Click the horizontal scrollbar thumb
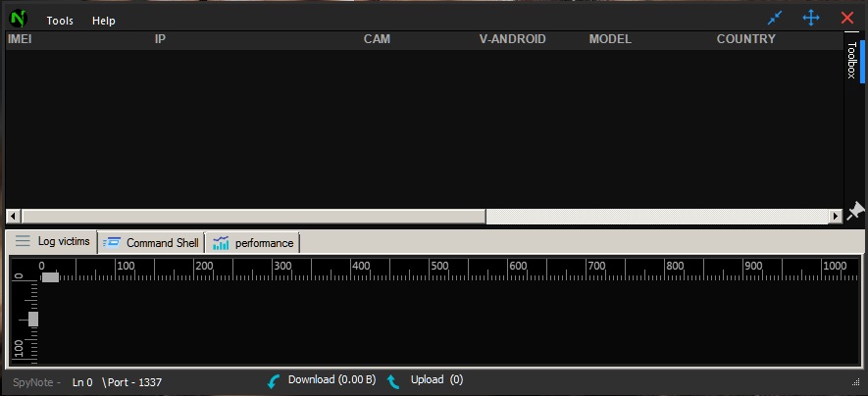This screenshot has height=396, width=868. pos(254,217)
